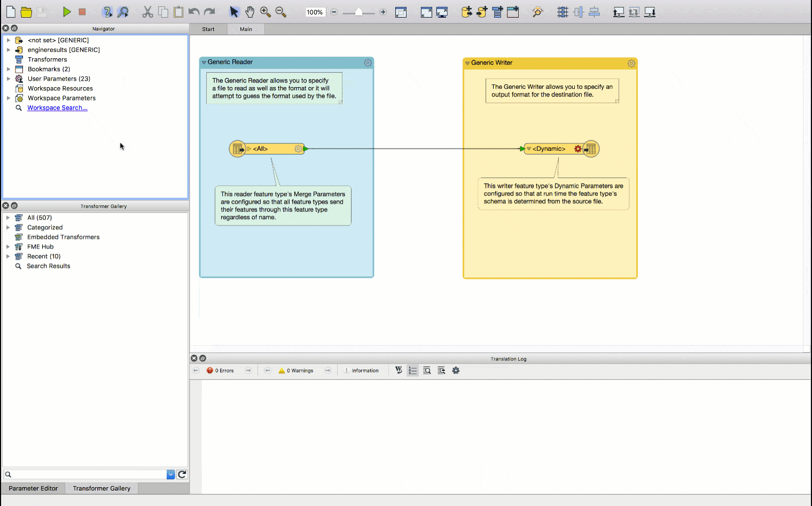Click the Run with Prompt question-mark icon
This screenshot has height=506, width=812.
pos(107,12)
